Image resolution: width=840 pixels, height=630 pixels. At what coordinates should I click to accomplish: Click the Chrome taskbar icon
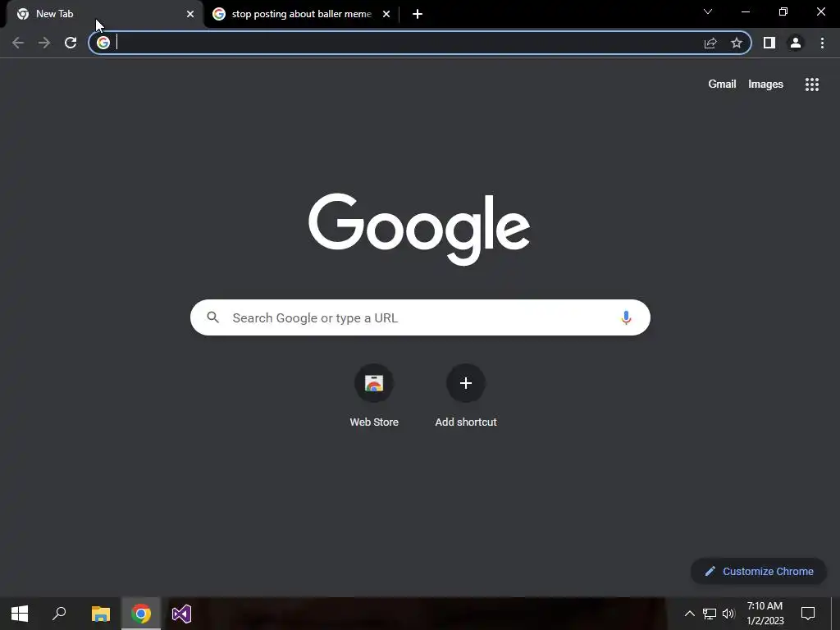pyautogui.click(x=141, y=614)
